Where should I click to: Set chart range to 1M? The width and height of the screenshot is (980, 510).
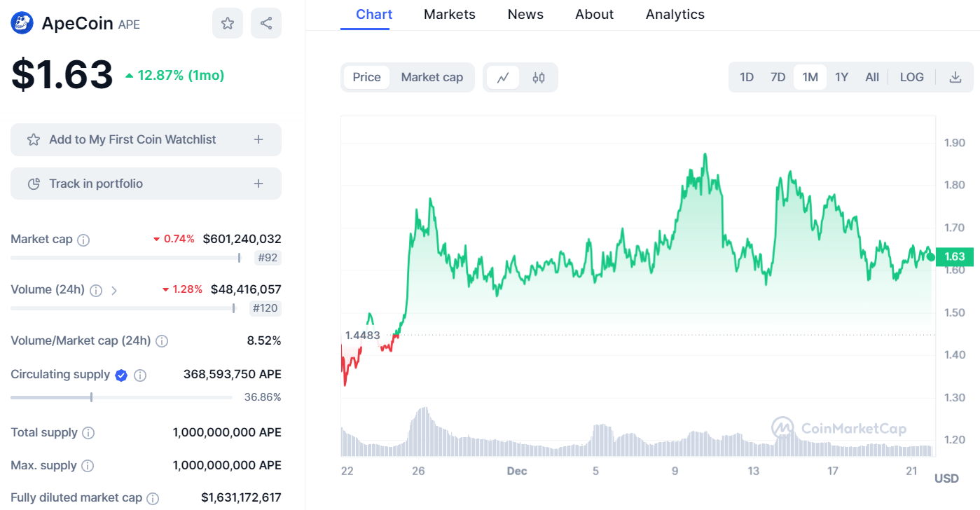(x=810, y=77)
